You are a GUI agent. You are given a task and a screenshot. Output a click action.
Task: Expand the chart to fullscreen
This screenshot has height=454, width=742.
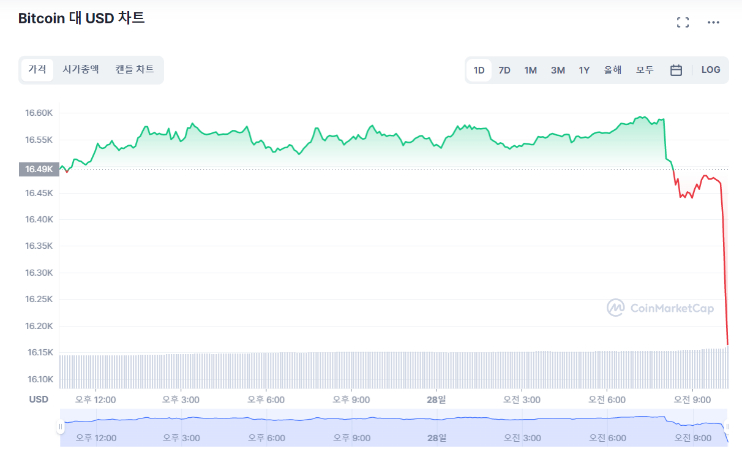coord(683,22)
